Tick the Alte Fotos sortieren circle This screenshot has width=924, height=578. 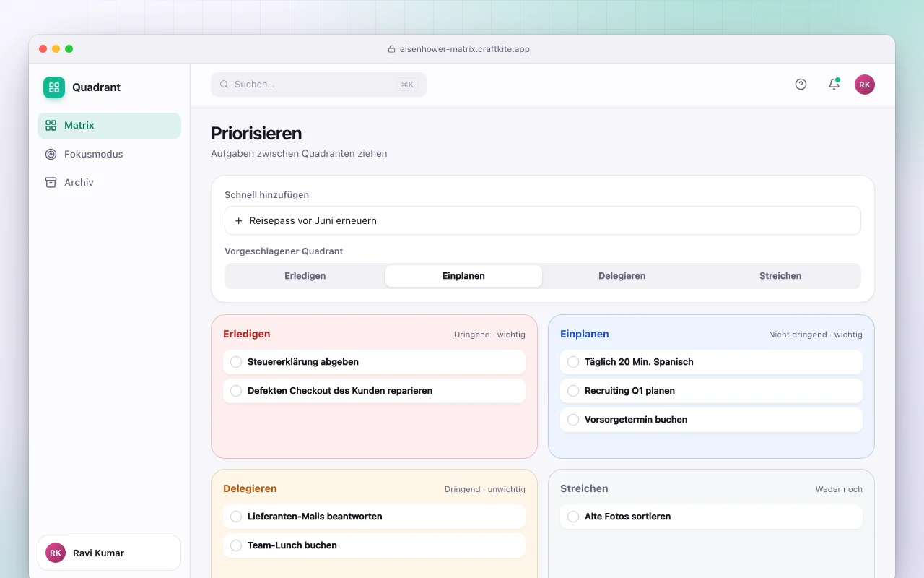573,517
